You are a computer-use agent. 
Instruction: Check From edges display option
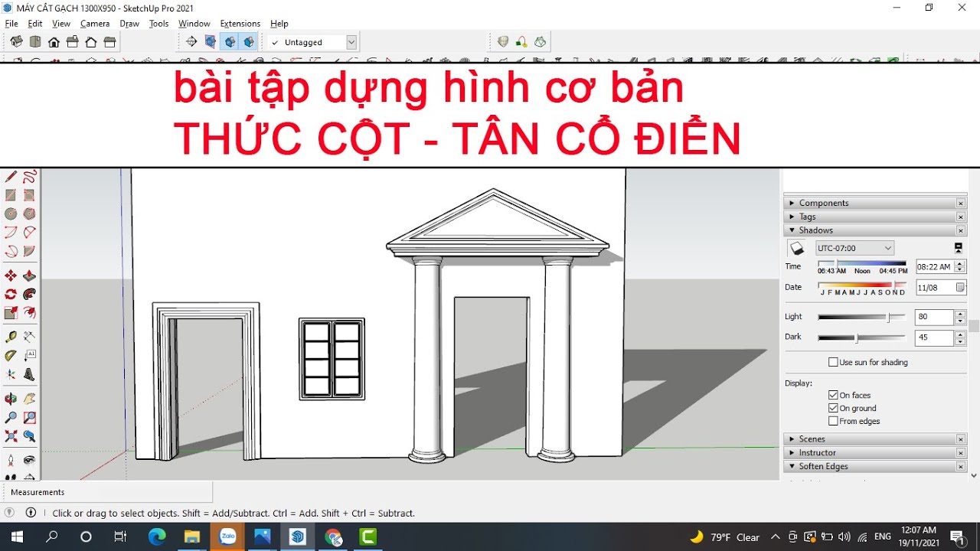coord(833,421)
